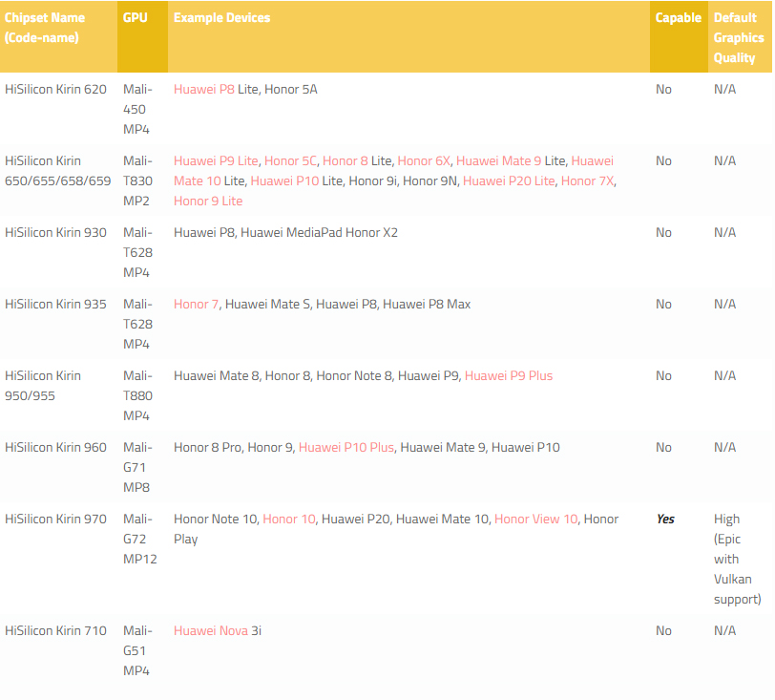Click the Example Devices column header
Screen dimensions: 775x700
(x=408, y=36)
